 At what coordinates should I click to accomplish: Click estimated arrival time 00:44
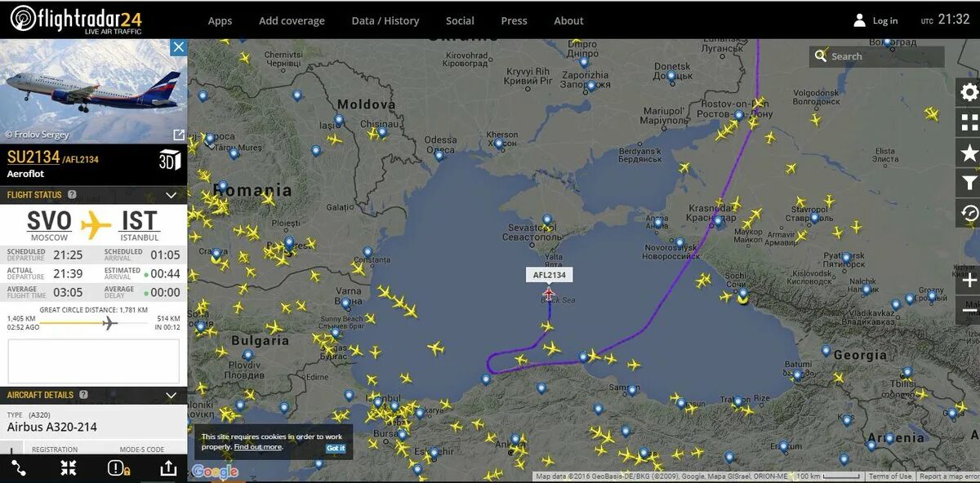(x=165, y=273)
